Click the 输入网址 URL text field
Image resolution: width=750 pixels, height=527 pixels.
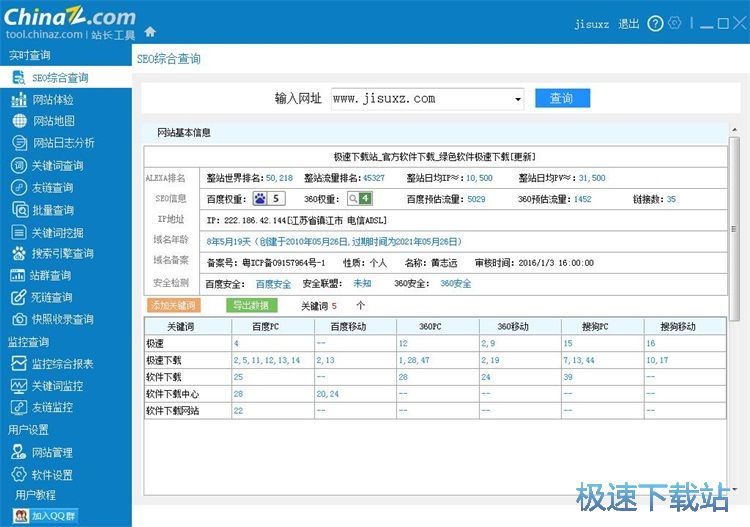(x=420, y=99)
